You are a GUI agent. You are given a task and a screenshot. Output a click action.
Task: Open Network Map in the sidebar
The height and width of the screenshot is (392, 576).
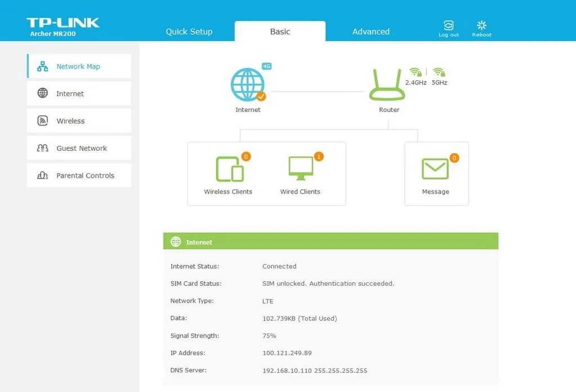click(79, 66)
